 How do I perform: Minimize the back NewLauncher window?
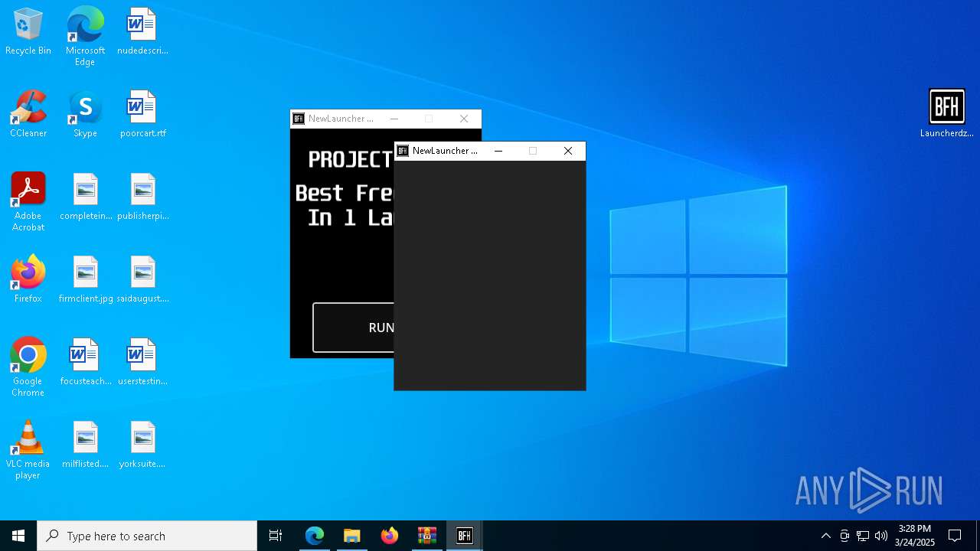point(394,119)
